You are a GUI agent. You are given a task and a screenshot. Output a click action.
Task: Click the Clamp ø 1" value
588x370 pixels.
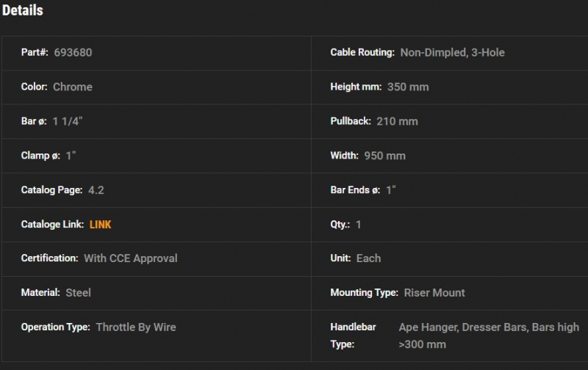(71, 156)
